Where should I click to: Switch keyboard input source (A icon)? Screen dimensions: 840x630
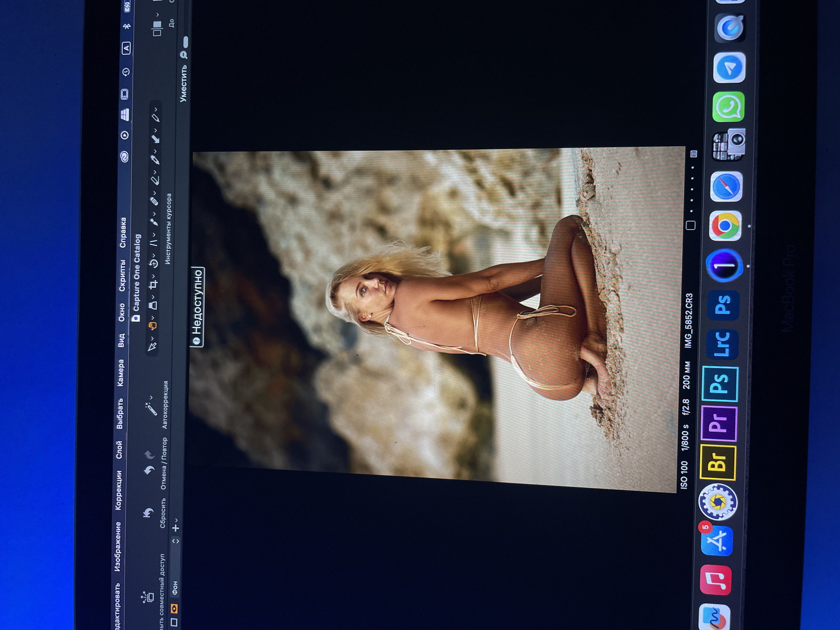126,48
